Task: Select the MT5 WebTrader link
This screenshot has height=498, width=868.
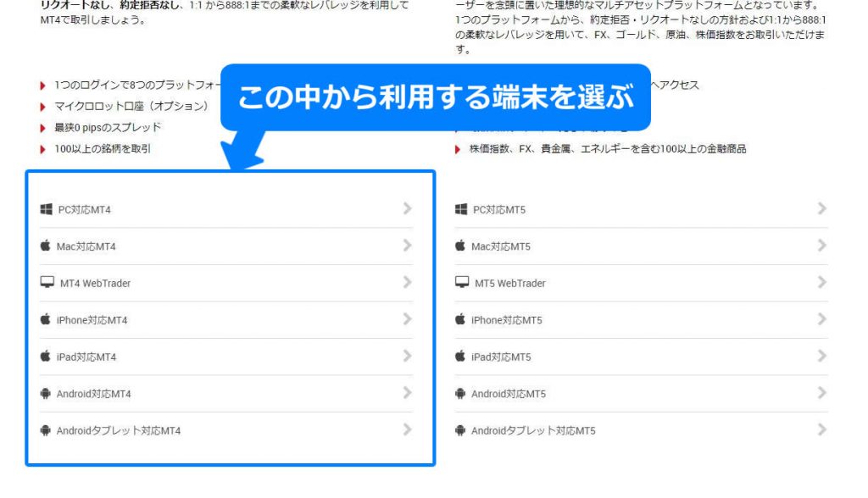Action: pos(509,284)
